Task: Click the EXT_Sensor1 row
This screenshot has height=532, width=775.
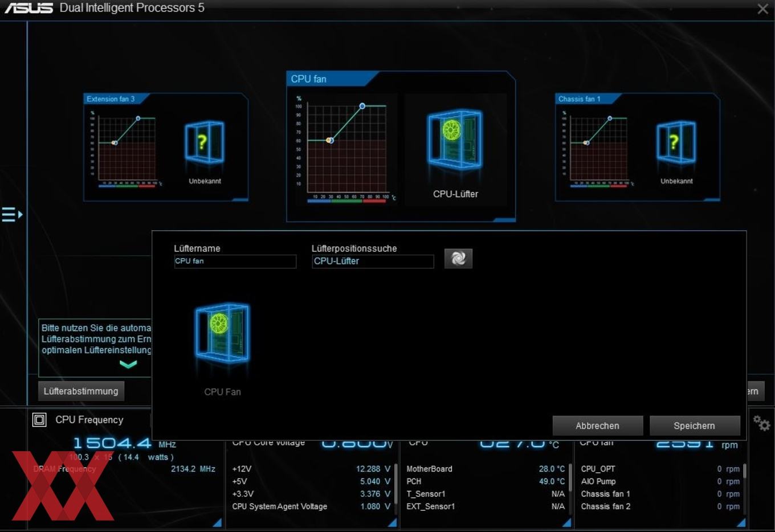Action: pos(486,506)
